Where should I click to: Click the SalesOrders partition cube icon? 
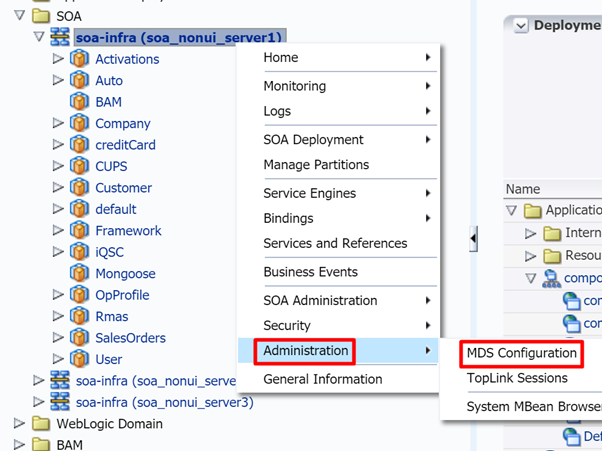point(79,338)
